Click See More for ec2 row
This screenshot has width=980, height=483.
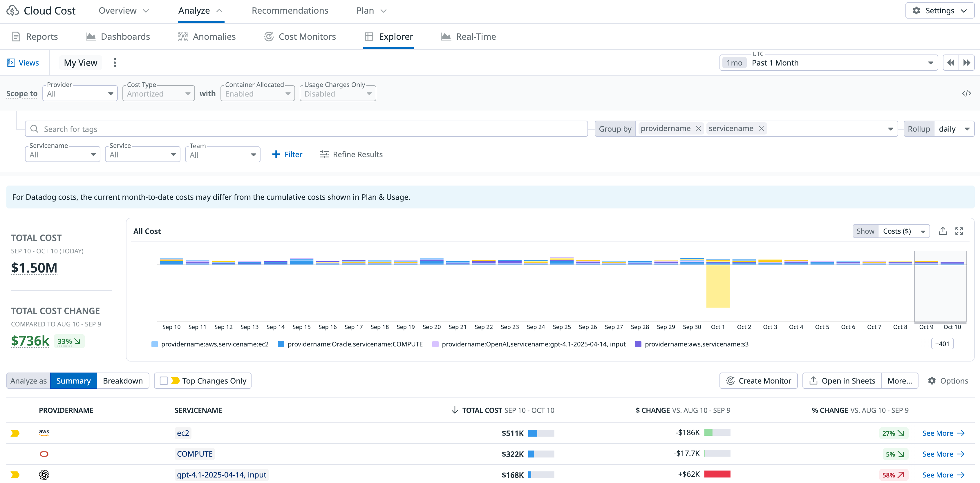click(x=943, y=433)
